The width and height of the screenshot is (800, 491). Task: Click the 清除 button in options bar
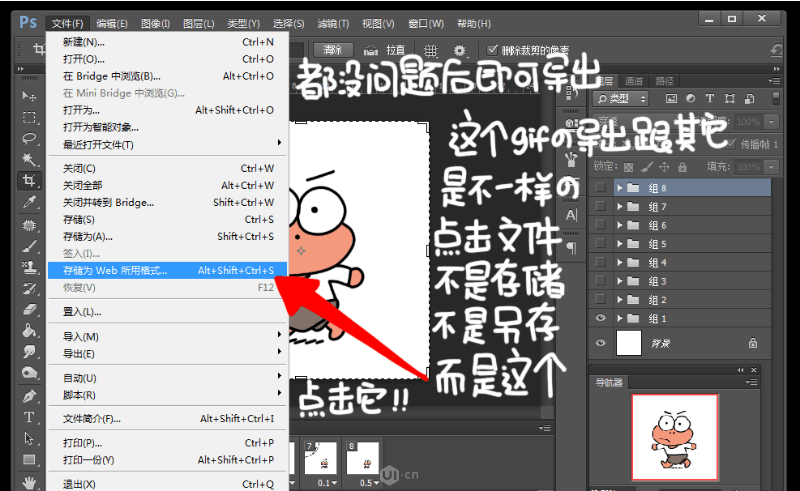[333, 50]
